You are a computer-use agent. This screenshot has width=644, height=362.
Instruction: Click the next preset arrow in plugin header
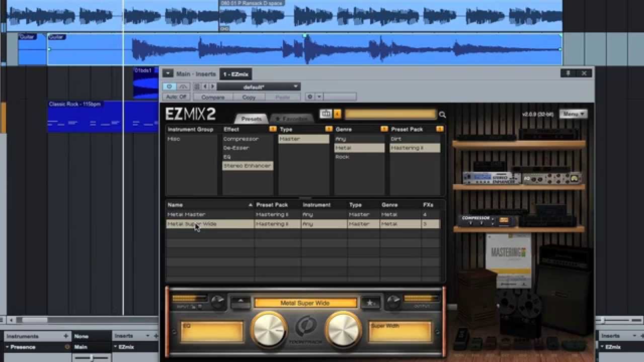coord(212,86)
